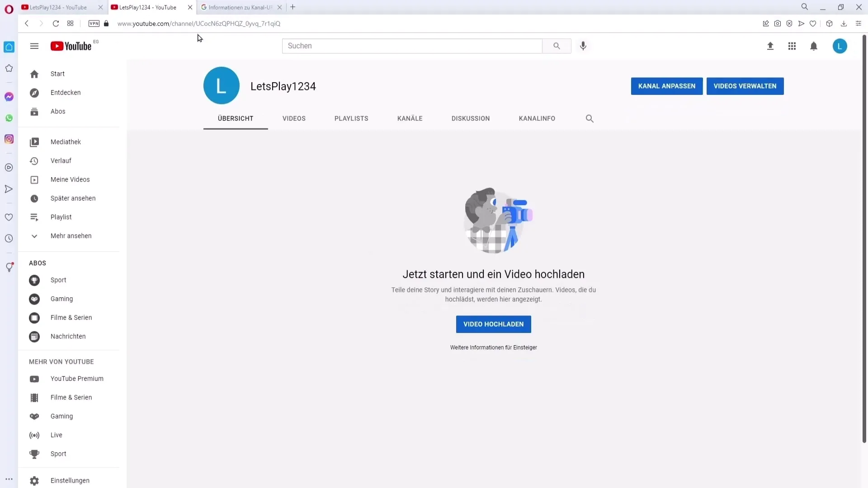
Task: Select the VIDEOS tab
Action: [293, 118]
